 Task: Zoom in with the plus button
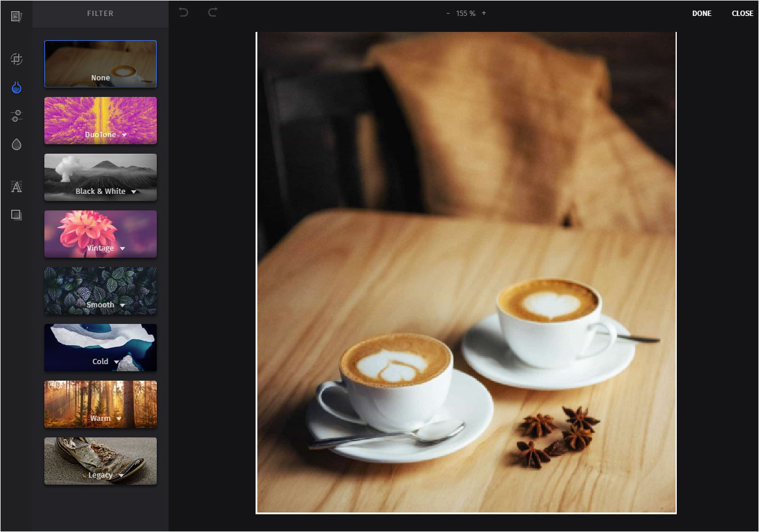pyautogui.click(x=484, y=13)
